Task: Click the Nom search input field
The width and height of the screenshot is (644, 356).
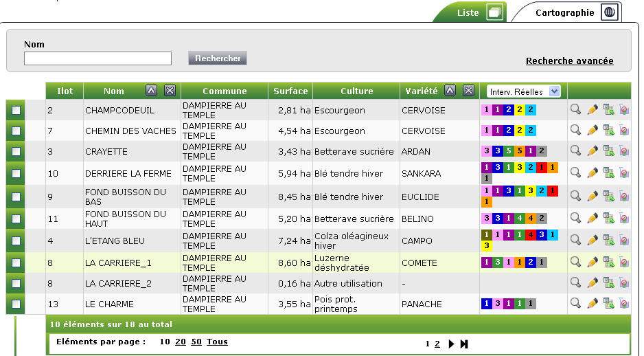Action: pos(97,58)
